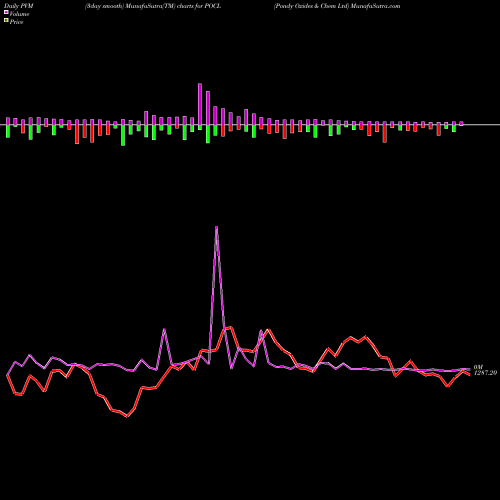Click the '0M' volume value label
The width and height of the screenshot is (500, 500).
tap(478, 367)
